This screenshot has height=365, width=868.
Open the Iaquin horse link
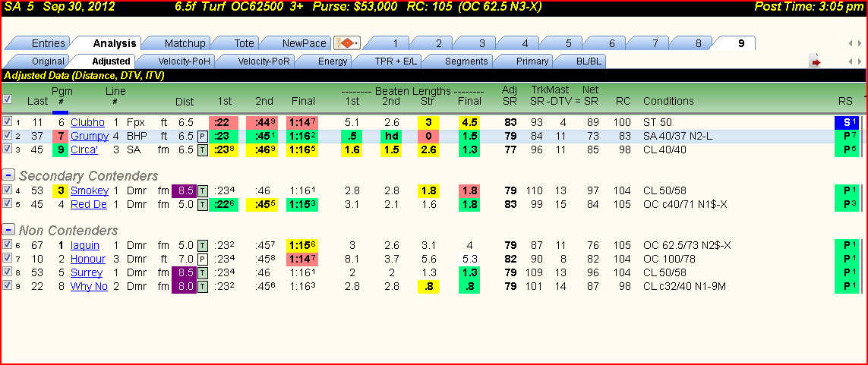pyautogui.click(x=85, y=246)
